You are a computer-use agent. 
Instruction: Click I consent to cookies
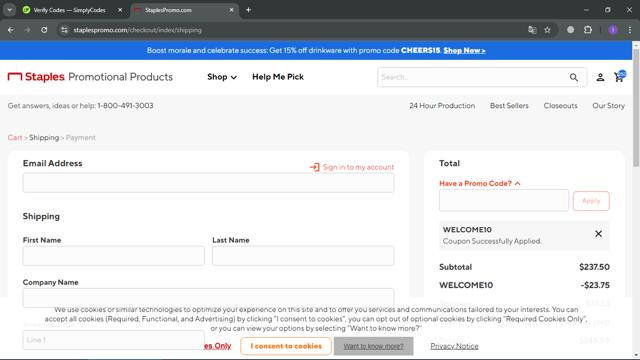(286, 346)
